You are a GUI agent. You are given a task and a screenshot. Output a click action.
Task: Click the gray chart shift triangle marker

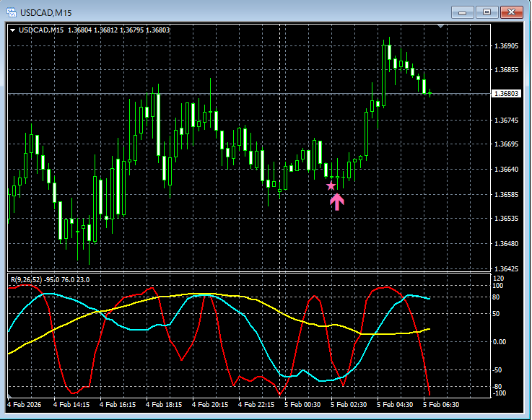441,27
